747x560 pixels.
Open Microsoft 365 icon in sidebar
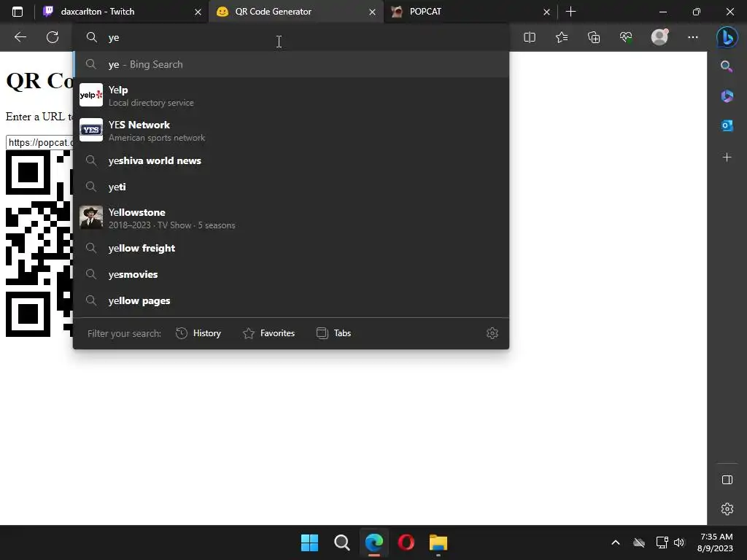(x=727, y=96)
